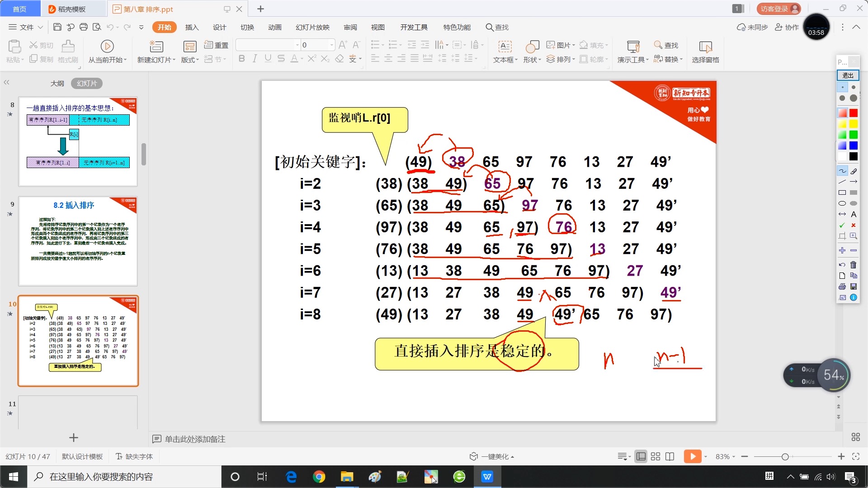Click the printer icon in annotation palette
The height and width of the screenshot is (488, 868).
(842, 286)
